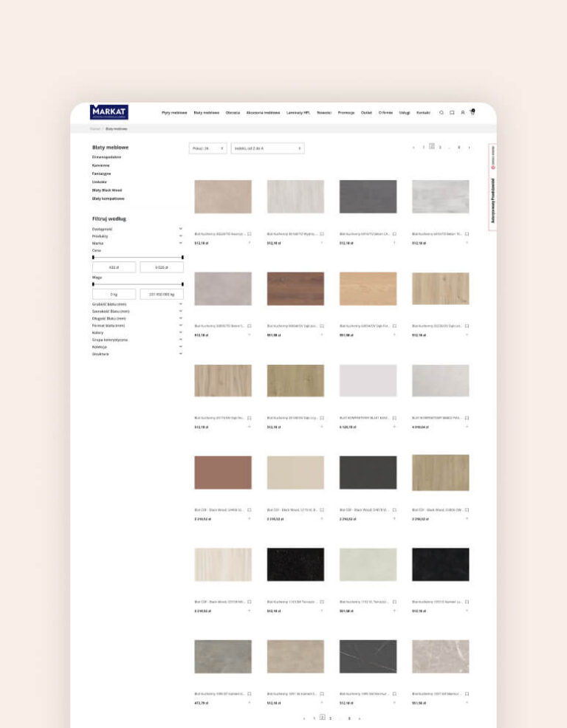Viewport: 567px width, 728px height.
Task: Go to page 3 in top pagination
Action: coord(440,148)
